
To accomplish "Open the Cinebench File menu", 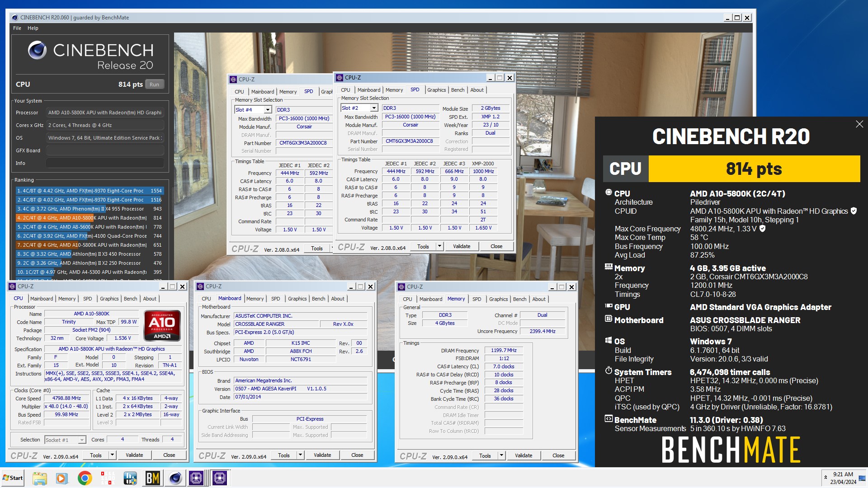I will (17, 28).
